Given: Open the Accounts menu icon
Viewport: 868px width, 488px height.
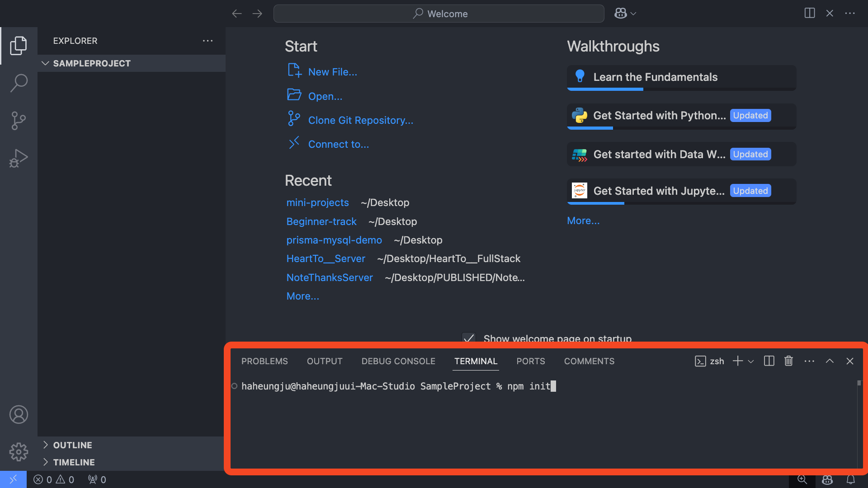Looking at the screenshot, I should click(19, 414).
